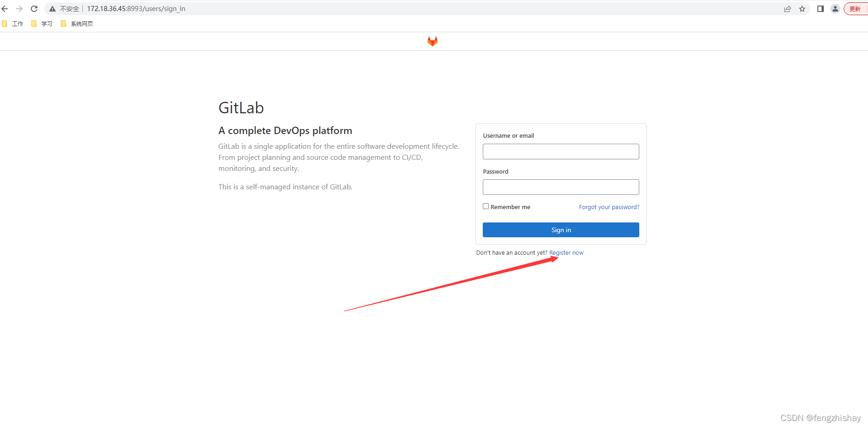Screen dimensions: 868x427
Task: Click the Password input field
Action: pyautogui.click(x=561, y=187)
